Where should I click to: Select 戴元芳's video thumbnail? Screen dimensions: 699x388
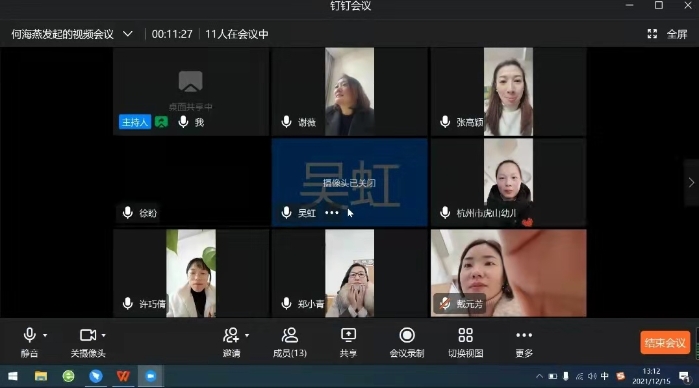point(509,273)
